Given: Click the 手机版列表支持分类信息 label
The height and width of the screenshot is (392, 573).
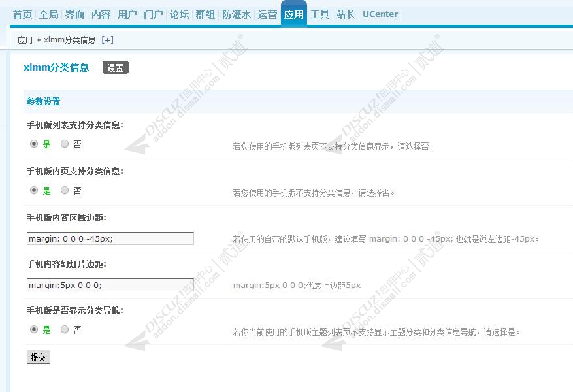Looking at the screenshot, I should [x=75, y=125].
